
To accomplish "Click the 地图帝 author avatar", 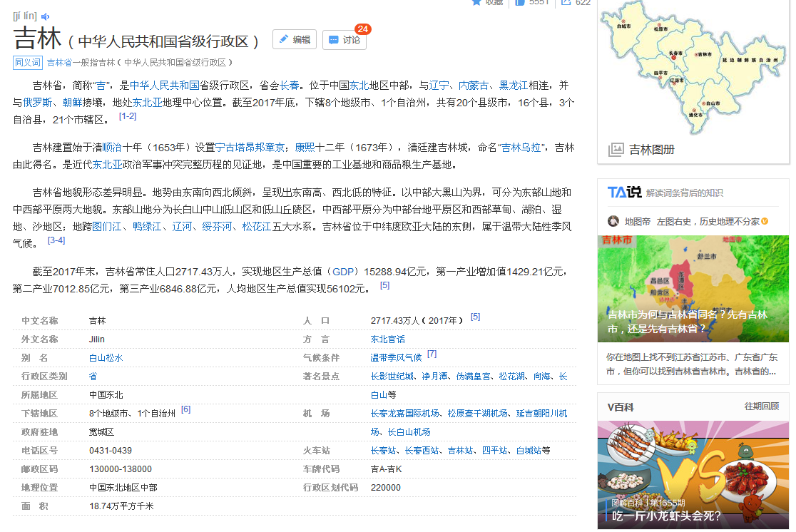I will click(613, 221).
